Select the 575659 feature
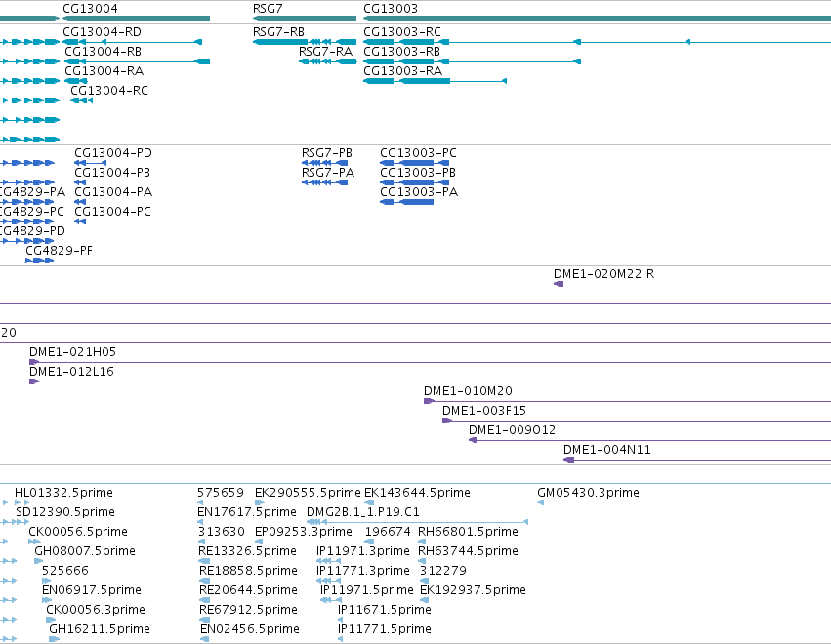The image size is (831, 644). pos(200,503)
